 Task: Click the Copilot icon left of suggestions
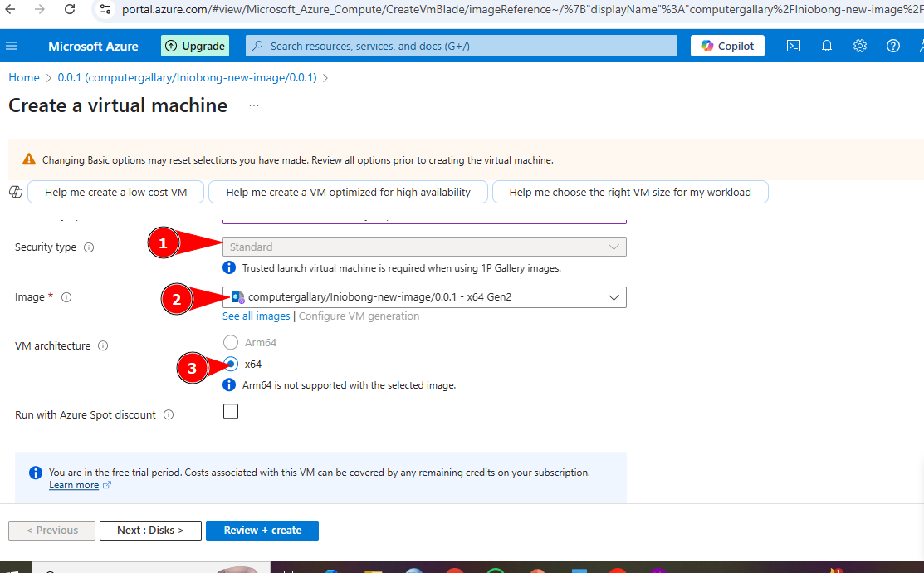click(x=16, y=192)
